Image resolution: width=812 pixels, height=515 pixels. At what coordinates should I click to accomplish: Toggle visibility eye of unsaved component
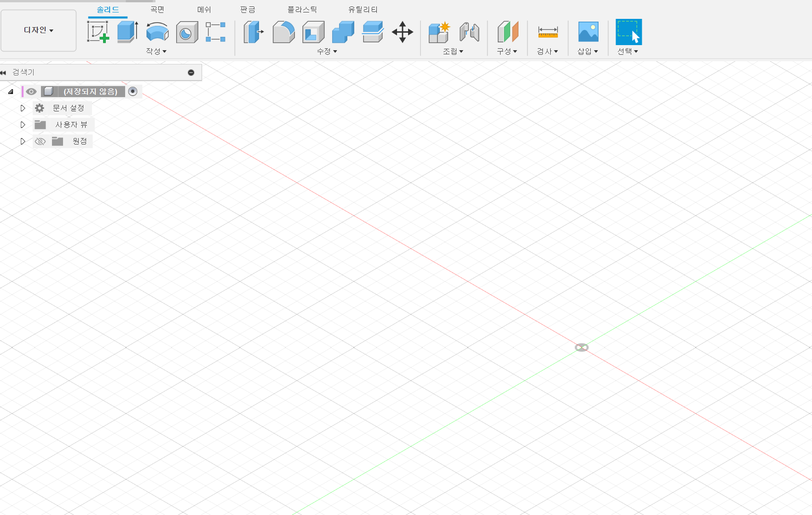tap(31, 92)
